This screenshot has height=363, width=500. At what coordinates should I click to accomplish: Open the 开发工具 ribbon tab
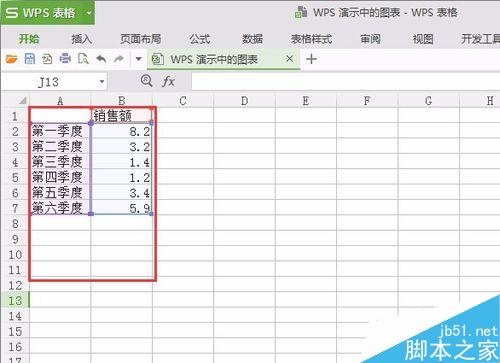pyautogui.click(x=480, y=39)
